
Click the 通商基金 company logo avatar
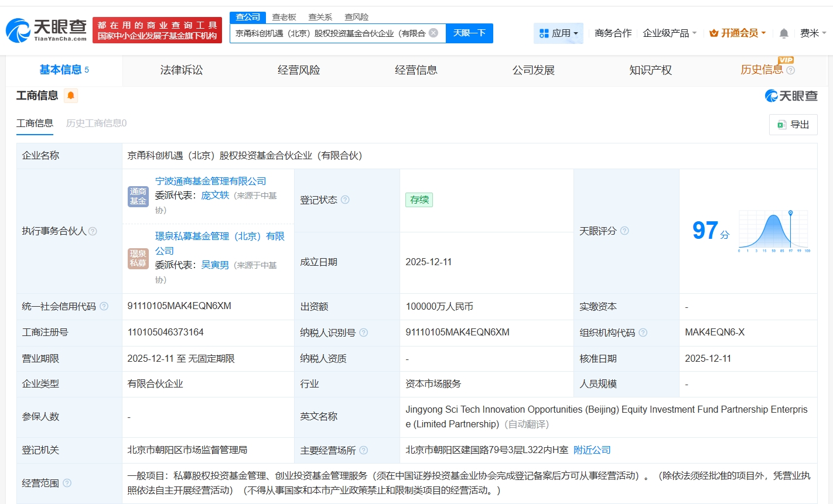point(138,196)
